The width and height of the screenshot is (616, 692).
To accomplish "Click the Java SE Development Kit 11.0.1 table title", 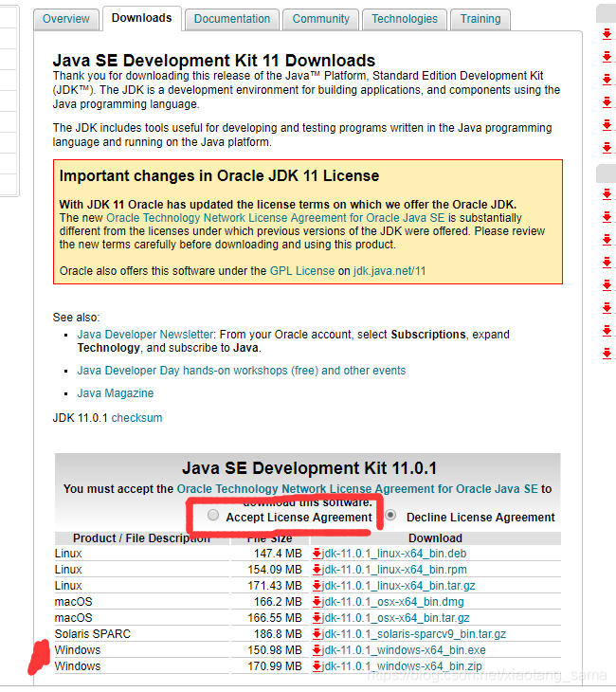I will point(309,468).
